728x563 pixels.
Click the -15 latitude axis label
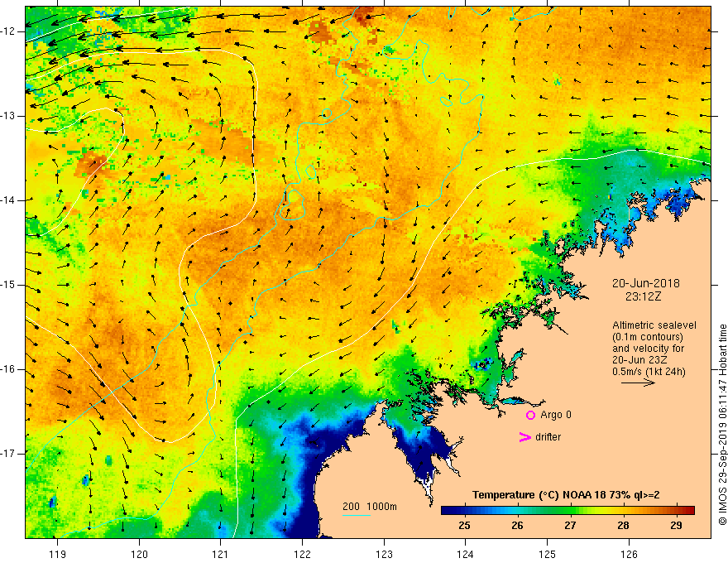point(9,285)
